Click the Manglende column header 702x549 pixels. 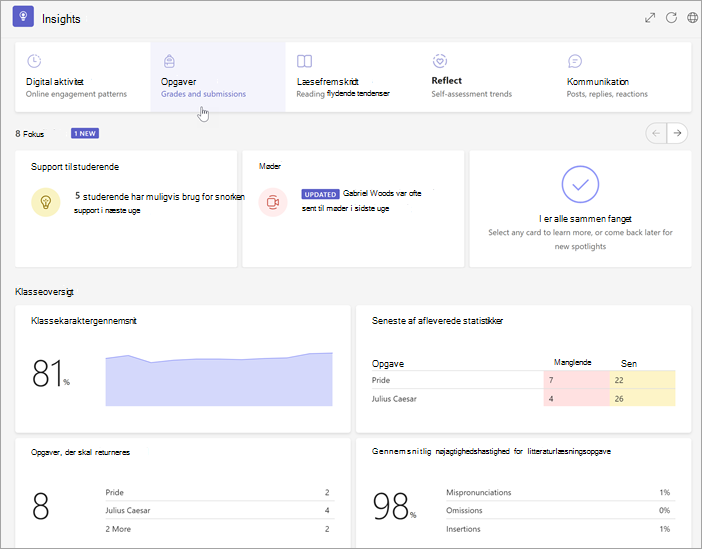(573, 362)
